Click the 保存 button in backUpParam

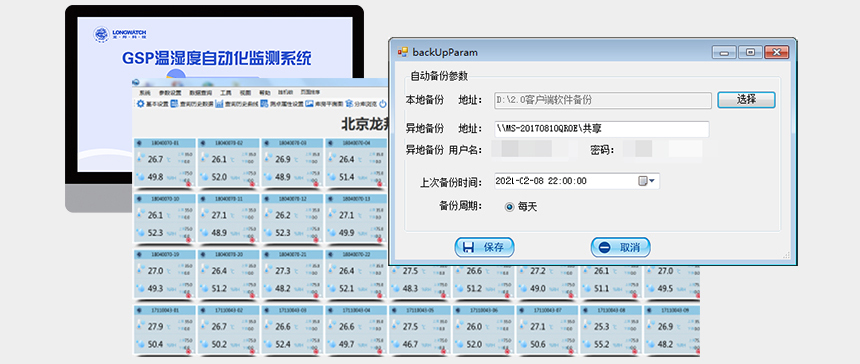click(x=484, y=247)
